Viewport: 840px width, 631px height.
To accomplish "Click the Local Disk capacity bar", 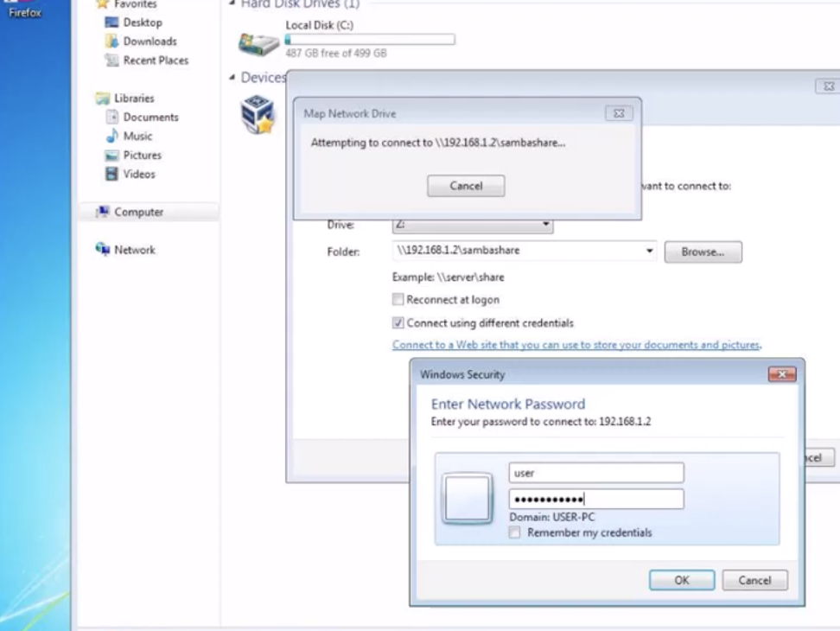I will coord(369,40).
